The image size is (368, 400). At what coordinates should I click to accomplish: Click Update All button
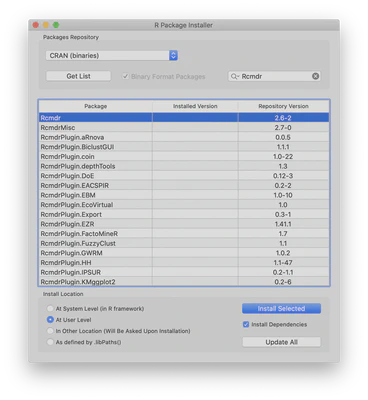[281, 342]
